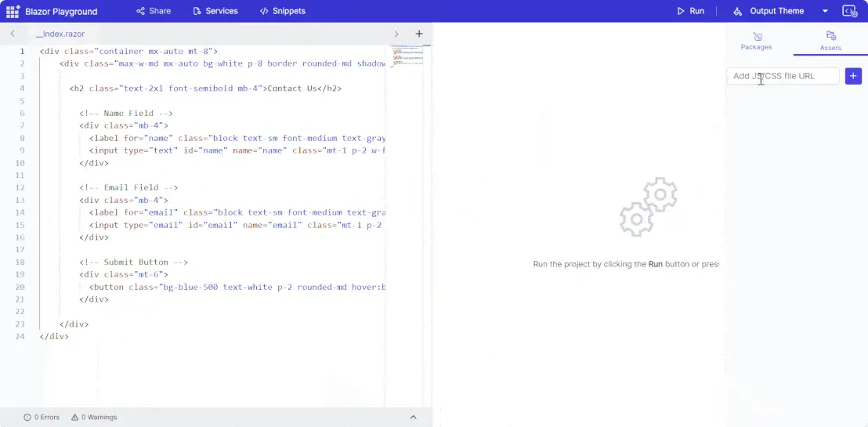The image size is (868, 427).
Task: Expand the Output Theme dropdown arrow
Action: [x=825, y=11]
